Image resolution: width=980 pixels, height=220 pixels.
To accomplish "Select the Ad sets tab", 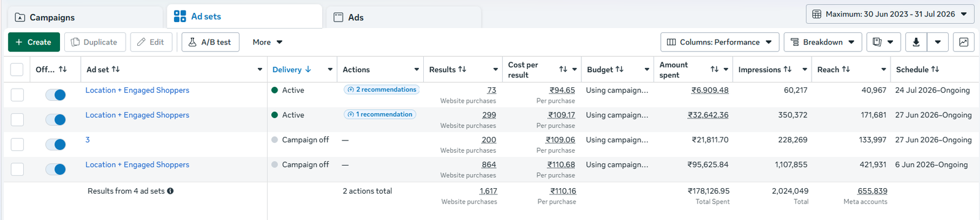I will 244,16.
